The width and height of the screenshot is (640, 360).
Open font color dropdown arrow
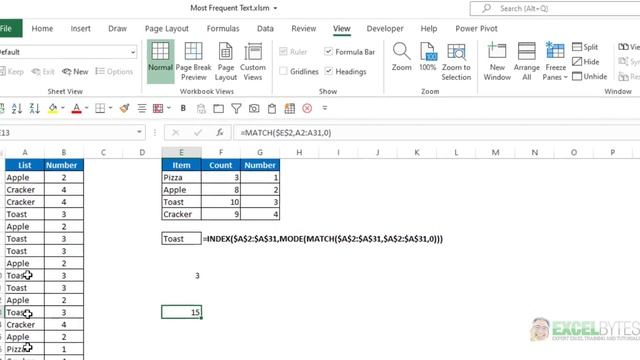(x=87, y=108)
